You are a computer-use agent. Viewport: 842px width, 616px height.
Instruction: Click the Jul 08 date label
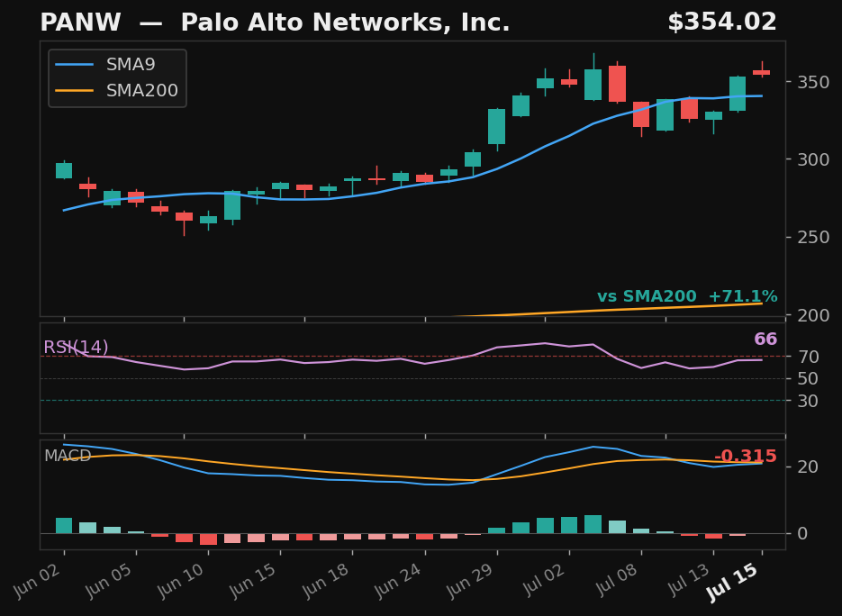614,581
